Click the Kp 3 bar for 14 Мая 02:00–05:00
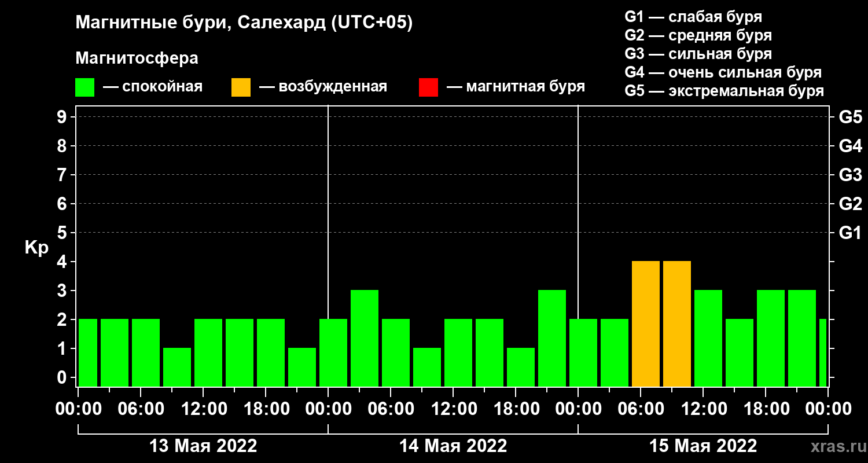This screenshot has width=868, height=463. [x=365, y=339]
